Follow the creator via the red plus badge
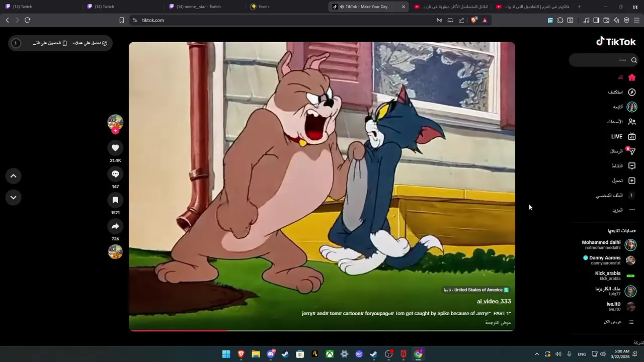The image size is (644, 362). tap(115, 131)
